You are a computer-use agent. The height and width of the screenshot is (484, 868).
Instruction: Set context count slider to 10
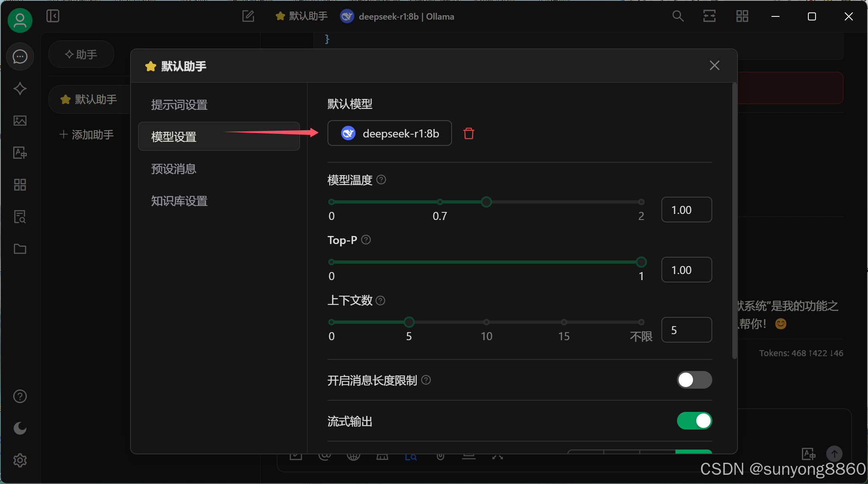(x=486, y=322)
